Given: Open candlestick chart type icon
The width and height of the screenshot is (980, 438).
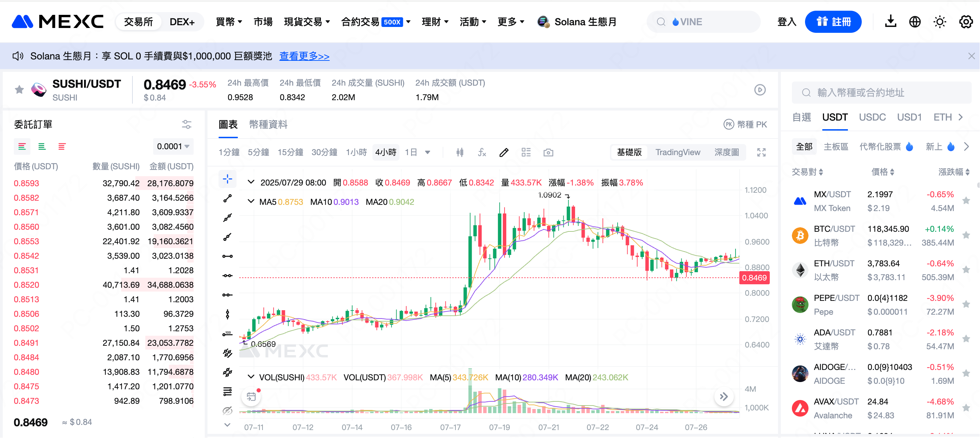Looking at the screenshot, I should click(x=460, y=152).
